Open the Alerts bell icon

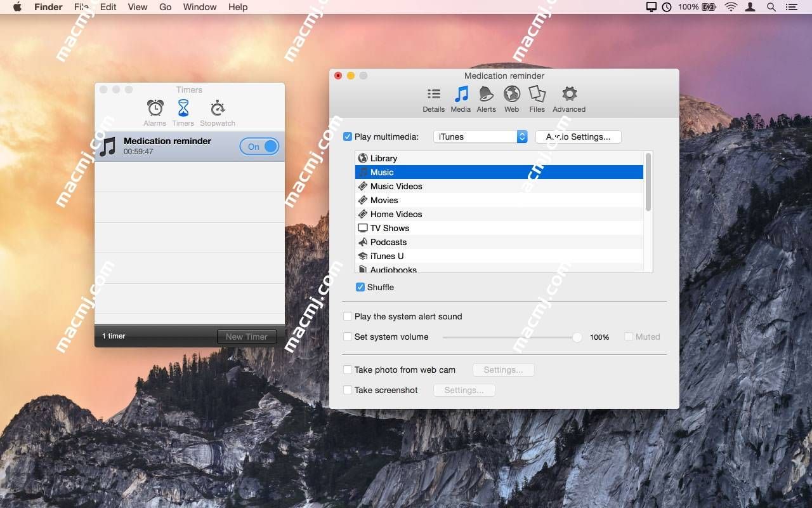coord(486,94)
